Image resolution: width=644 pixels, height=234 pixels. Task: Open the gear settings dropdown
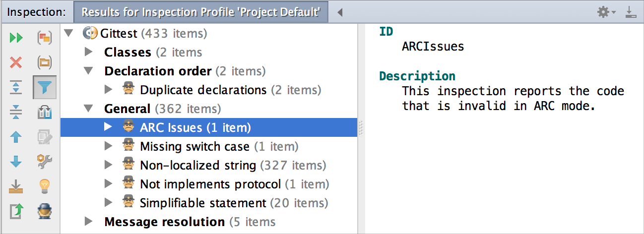tap(606, 12)
